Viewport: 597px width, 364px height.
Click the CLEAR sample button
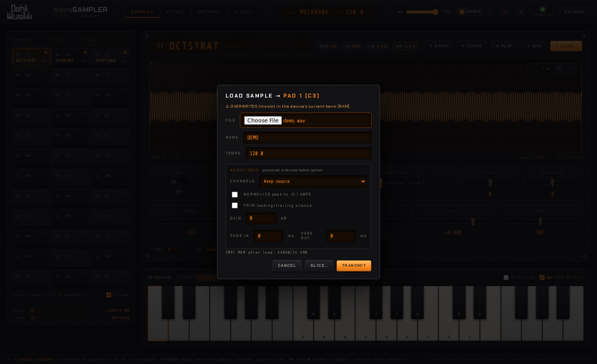(x=472, y=46)
